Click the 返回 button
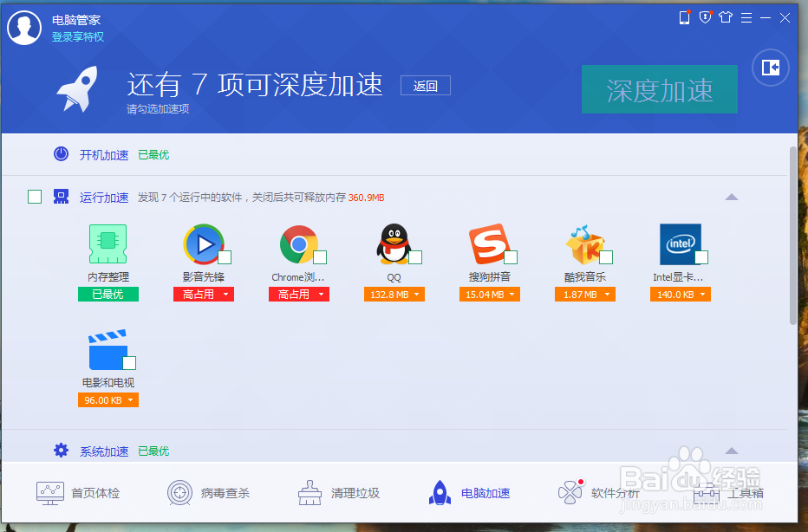This screenshot has width=808, height=532. [x=426, y=86]
